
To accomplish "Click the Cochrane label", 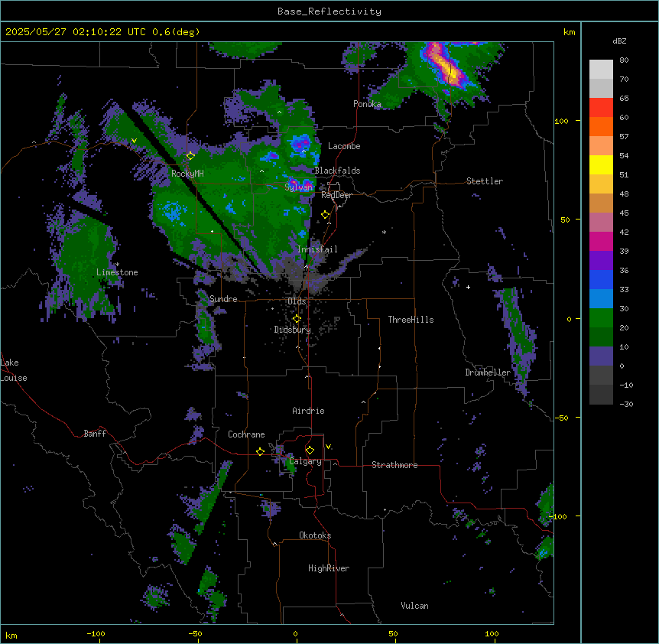I will tap(246, 434).
